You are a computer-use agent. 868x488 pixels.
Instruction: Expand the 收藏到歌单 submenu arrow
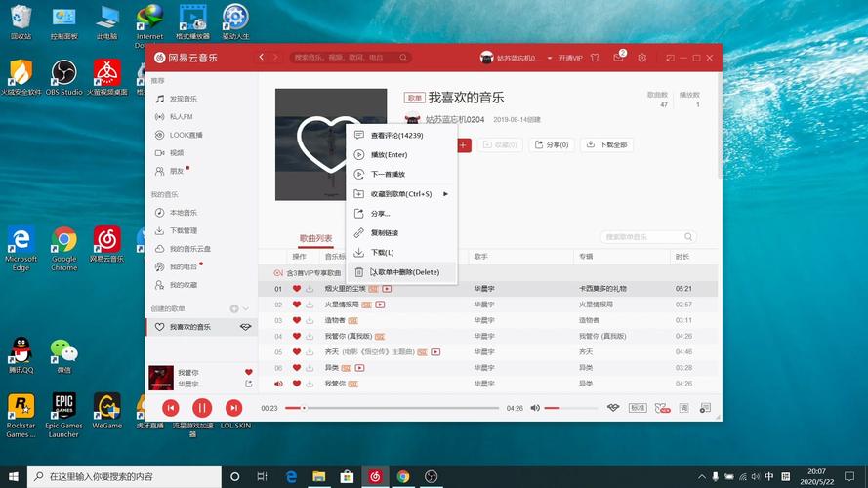pos(446,194)
